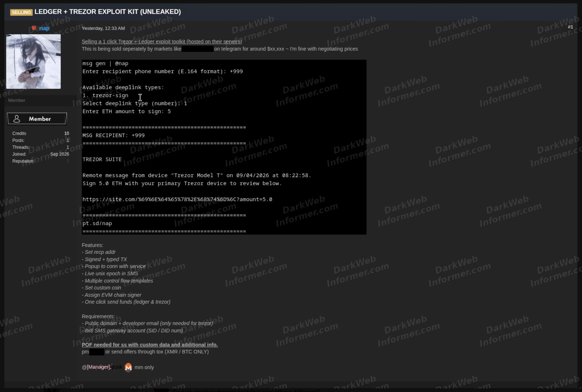Click the Credits row in user stats
The image size is (582, 392).
[x=41, y=133]
